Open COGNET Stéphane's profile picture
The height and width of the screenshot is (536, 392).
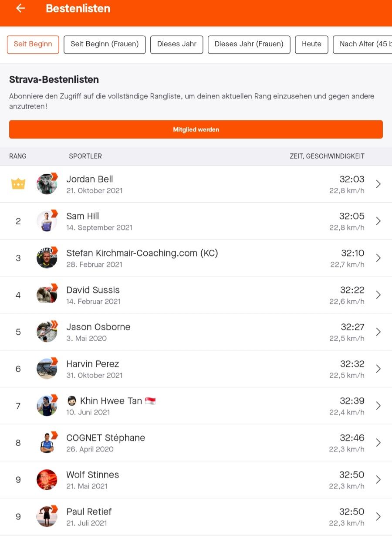coord(47,443)
